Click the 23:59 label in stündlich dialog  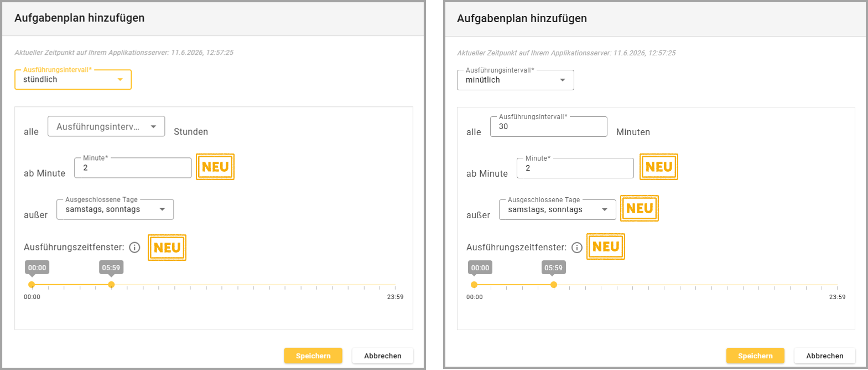click(x=395, y=297)
